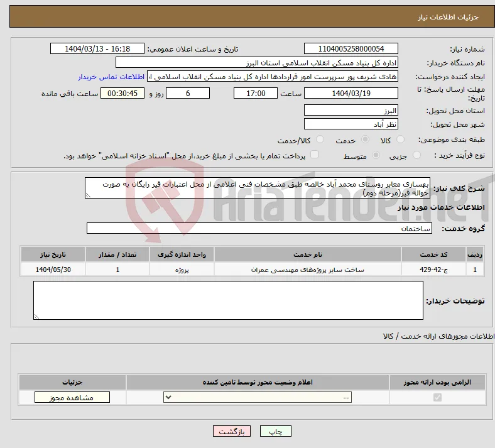The width and height of the screenshot is (495, 448).
Task: Click the البرز delivery province field
Action: point(351,110)
